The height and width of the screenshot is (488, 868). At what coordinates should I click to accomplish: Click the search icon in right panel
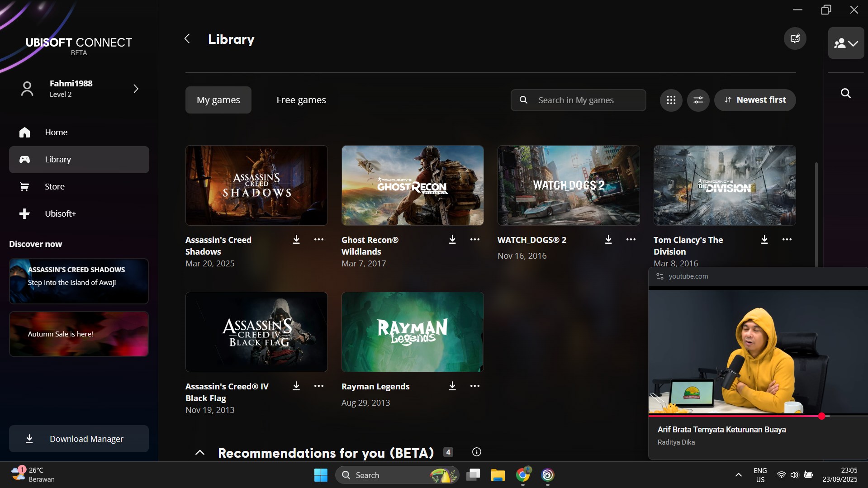click(846, 93)
